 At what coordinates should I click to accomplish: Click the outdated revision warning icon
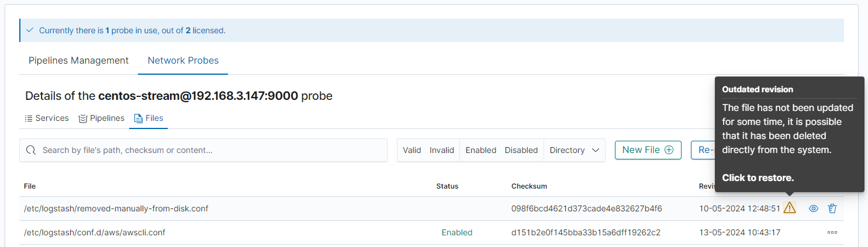pos(790,208)
